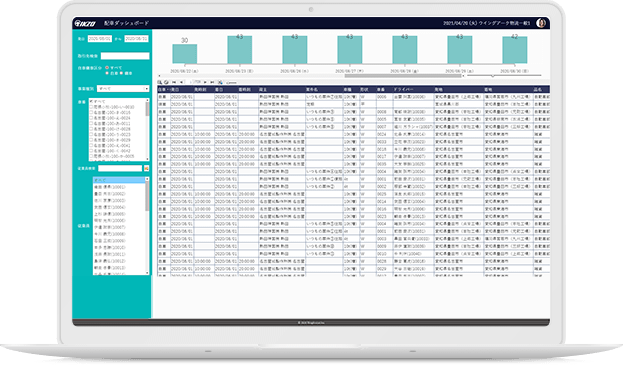Click the export icon in table toolbar
The height and width of the screenshot is (365, 623).
pyautogui.click(x=220, y=82)
